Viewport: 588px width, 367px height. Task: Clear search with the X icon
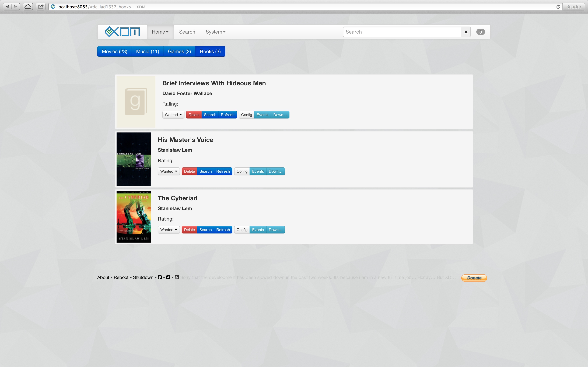pos(466,32)
